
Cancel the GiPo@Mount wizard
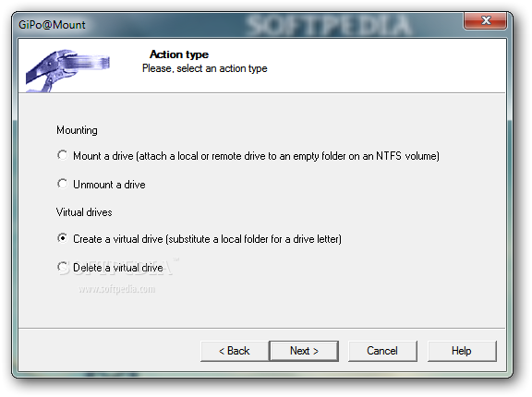[x=382, y=351]
